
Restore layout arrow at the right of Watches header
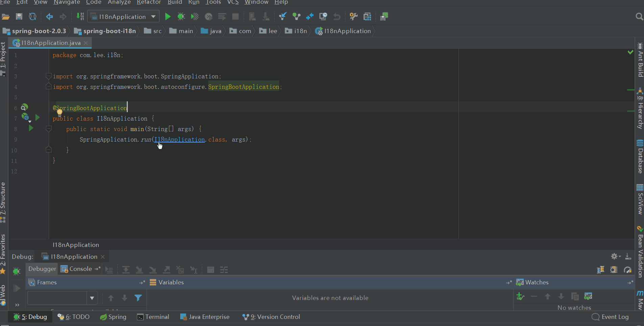pyautogui.click(x=630, y=282)
